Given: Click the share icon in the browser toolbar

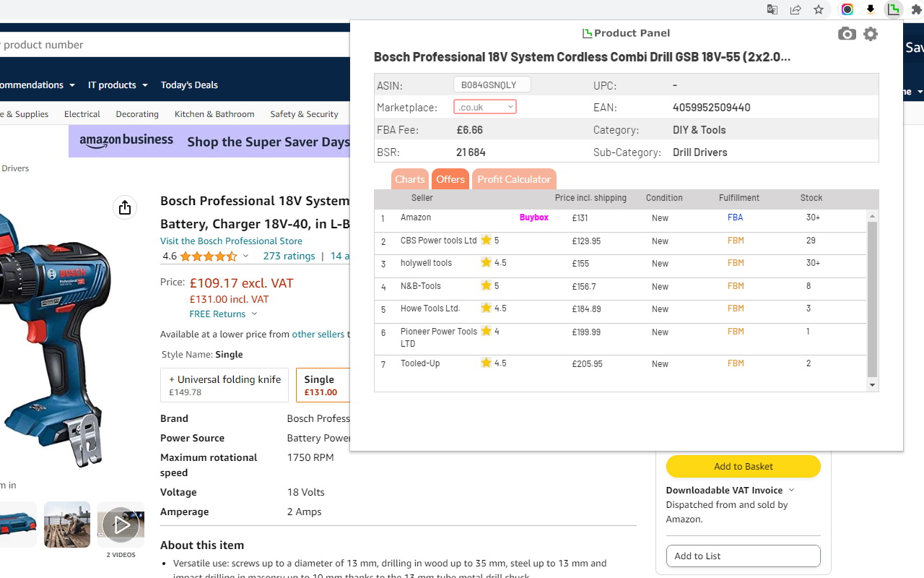Looking at the screenshot, I should click(796, 9).
